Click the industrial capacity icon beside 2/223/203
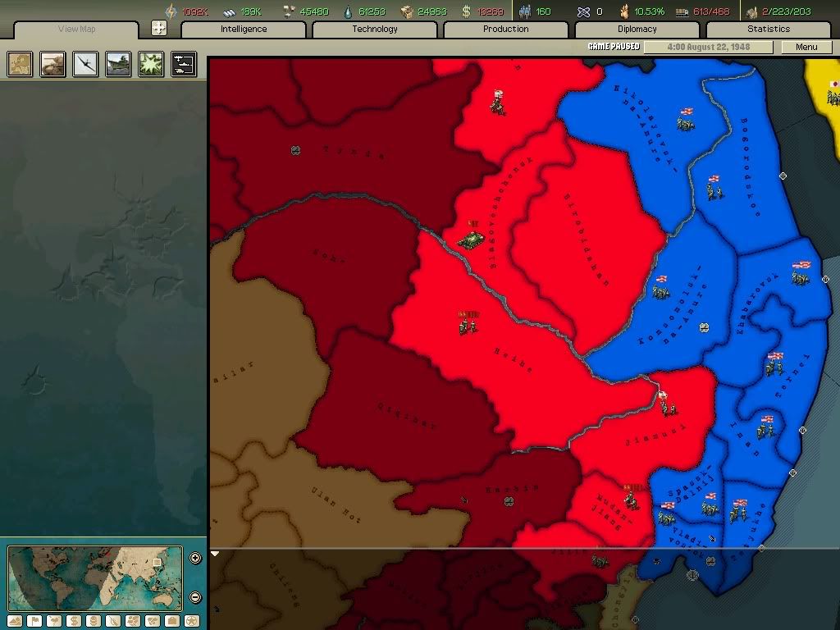Viewport: 840px width, 630px height. [752, 11]
